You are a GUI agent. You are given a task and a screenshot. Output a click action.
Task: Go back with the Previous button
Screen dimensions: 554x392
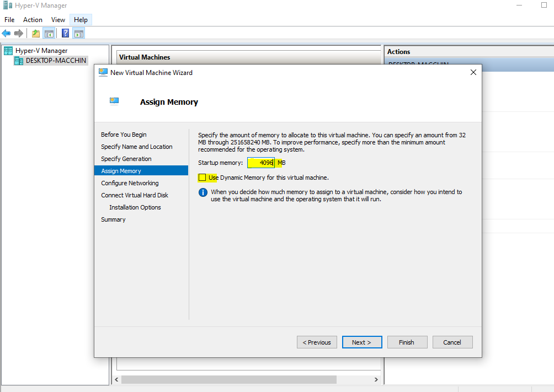[317, 342]
